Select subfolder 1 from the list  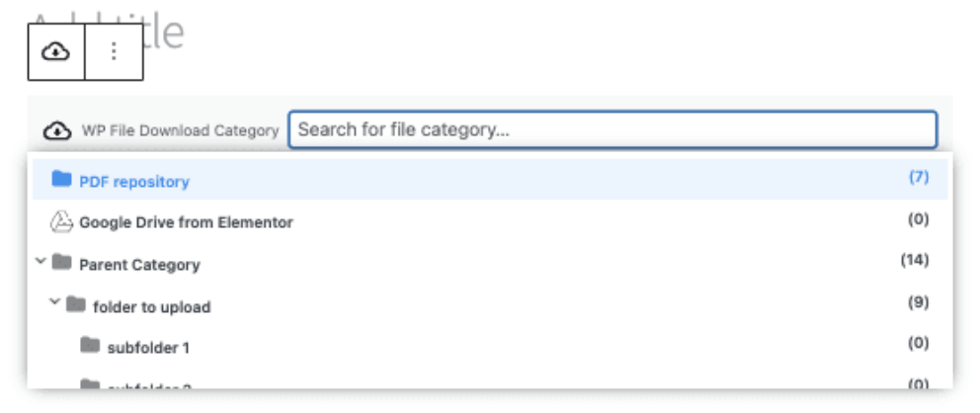[148, 348]
